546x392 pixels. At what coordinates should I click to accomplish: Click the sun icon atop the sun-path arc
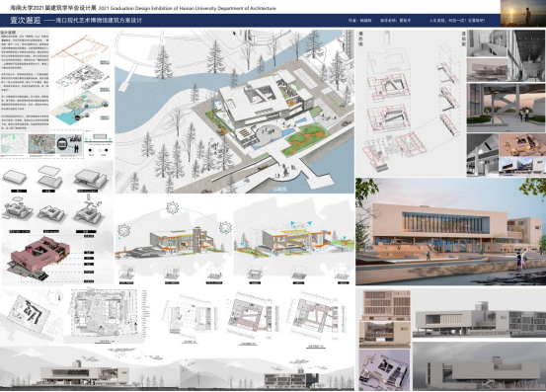(172, 207)
